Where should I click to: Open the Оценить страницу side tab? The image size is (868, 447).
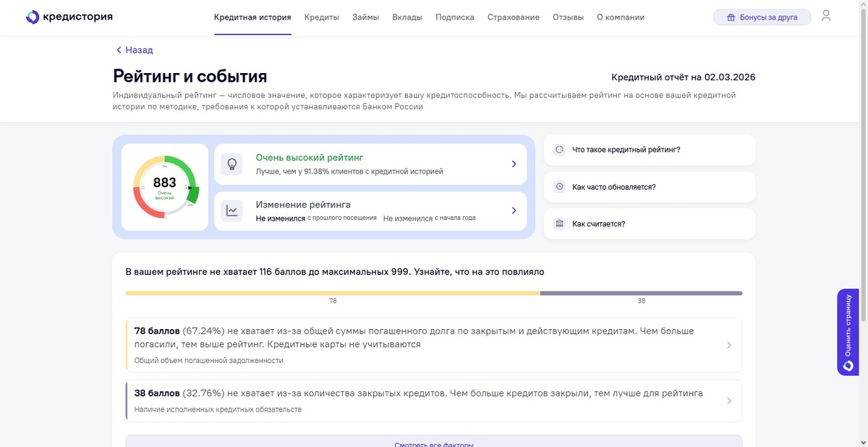(x=848, y=332)
